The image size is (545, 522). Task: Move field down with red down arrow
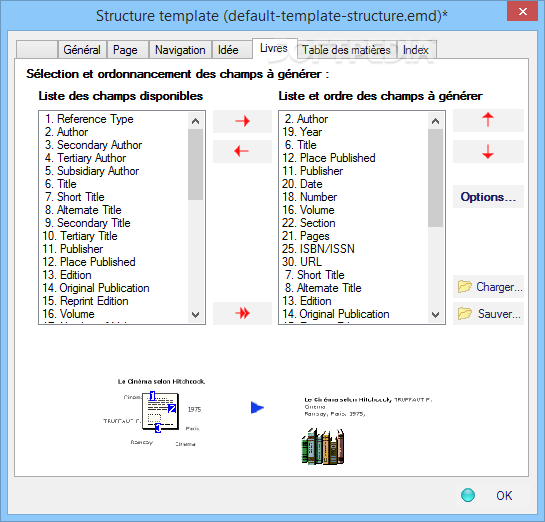point(488,151)
